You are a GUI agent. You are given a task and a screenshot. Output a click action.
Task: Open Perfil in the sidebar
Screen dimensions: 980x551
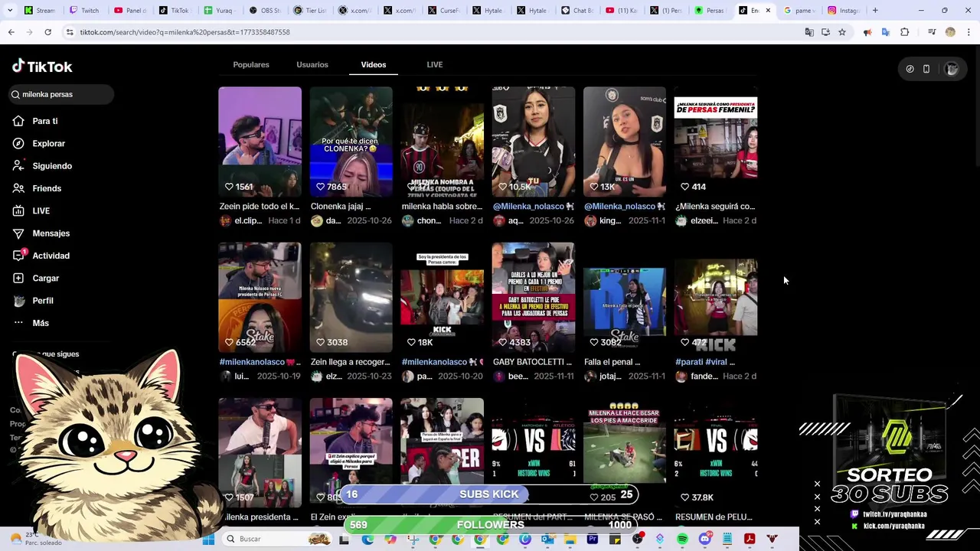coord(33,301)
